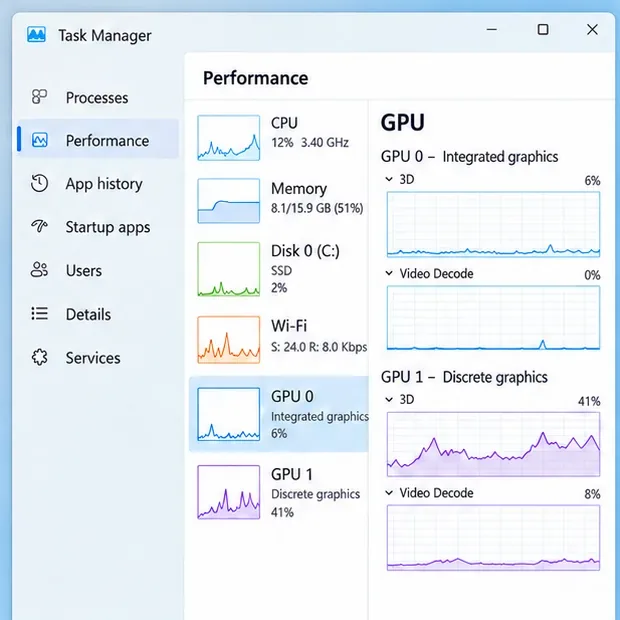
Task: Open the Services page
Action: pyautogui.click(x=98, y=358)
